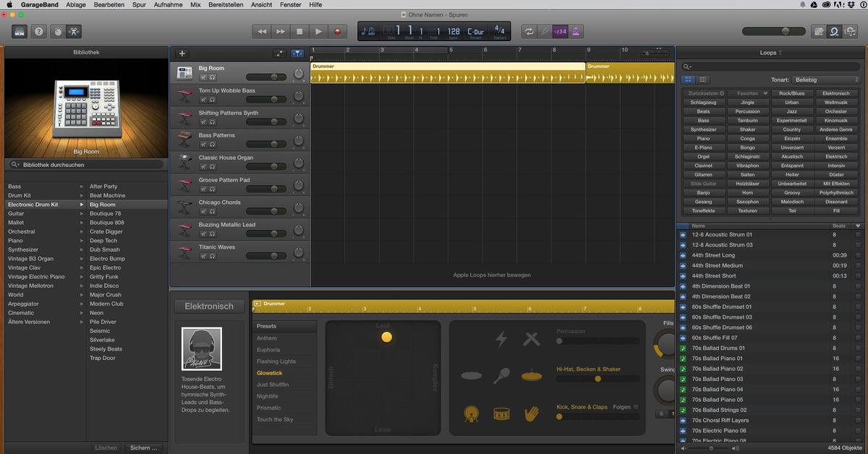The image size is (868, 454).
Task: Toggle the Catch playhead filter button
Action: pos(297,53)
